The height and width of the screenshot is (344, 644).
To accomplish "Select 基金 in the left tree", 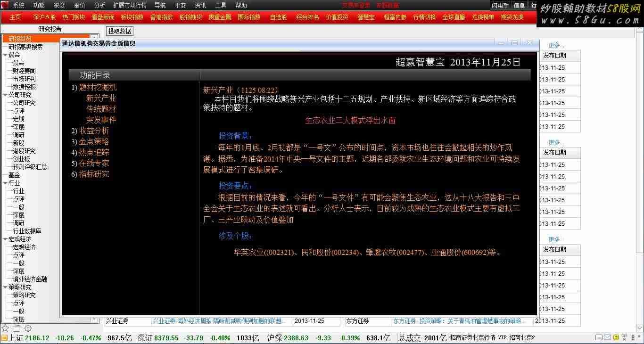I will [x=14, y=175].
